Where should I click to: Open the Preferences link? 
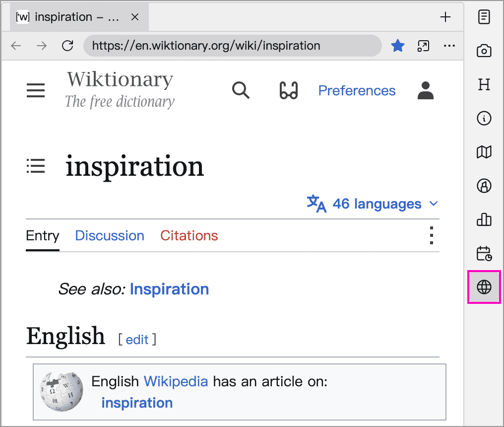point(357,90)
